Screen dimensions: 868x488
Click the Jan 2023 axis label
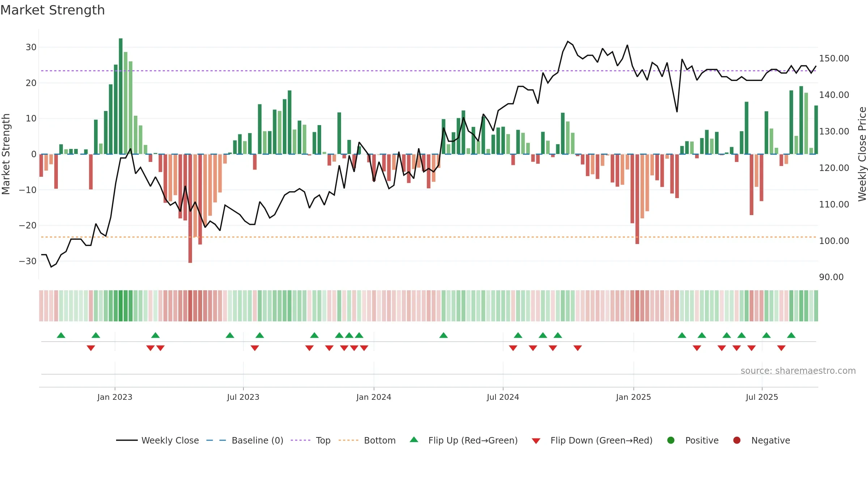tap(115, 397)
